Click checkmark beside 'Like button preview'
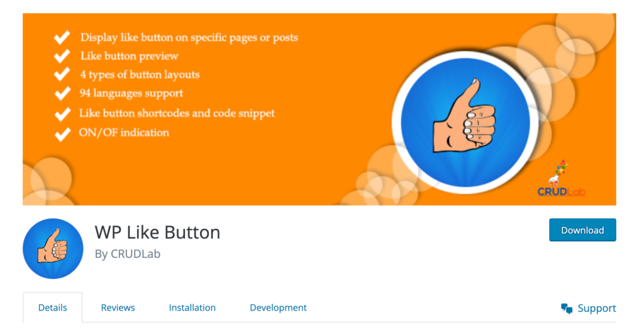Viewport: 644px width, 332px height. pos(62,56)
